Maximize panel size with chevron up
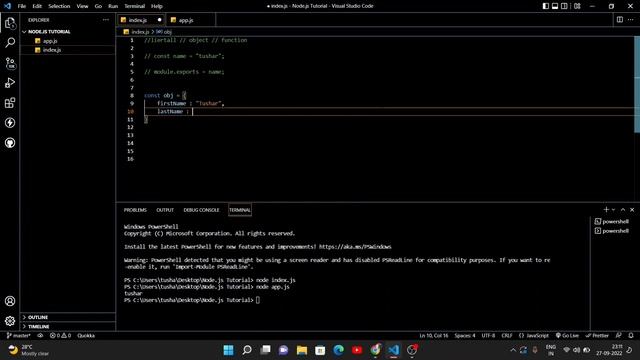 point(623,209)
